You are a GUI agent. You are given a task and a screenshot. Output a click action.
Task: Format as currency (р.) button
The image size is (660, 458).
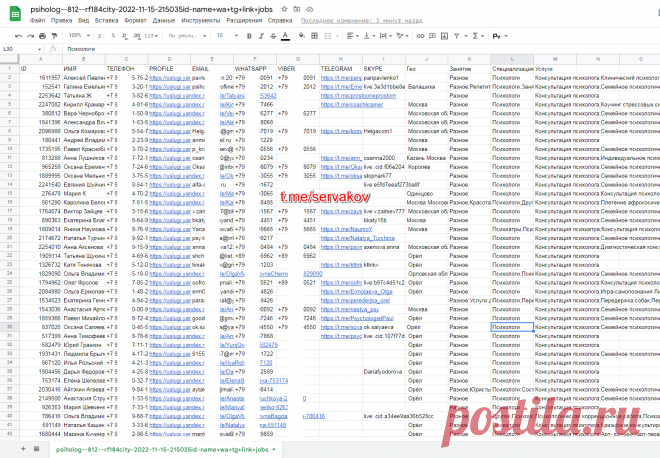[101, 36]
